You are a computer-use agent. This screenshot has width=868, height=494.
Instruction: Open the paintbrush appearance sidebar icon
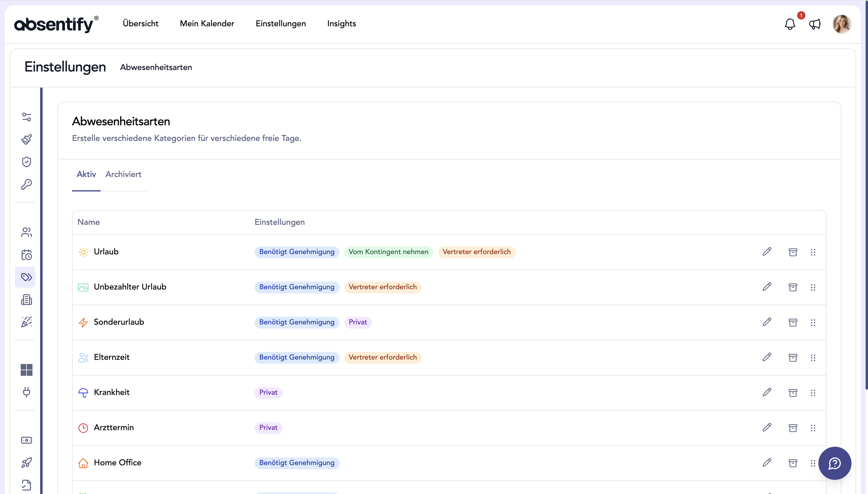click(27, 139)
